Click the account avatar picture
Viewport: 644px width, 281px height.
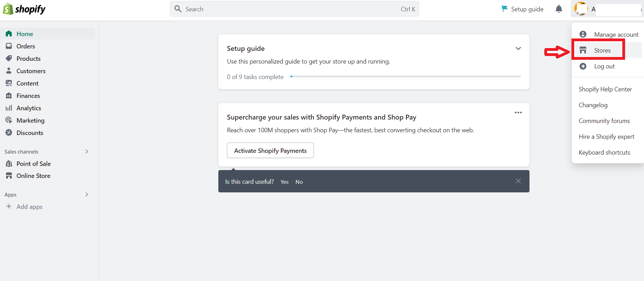[x=581, y=9]
